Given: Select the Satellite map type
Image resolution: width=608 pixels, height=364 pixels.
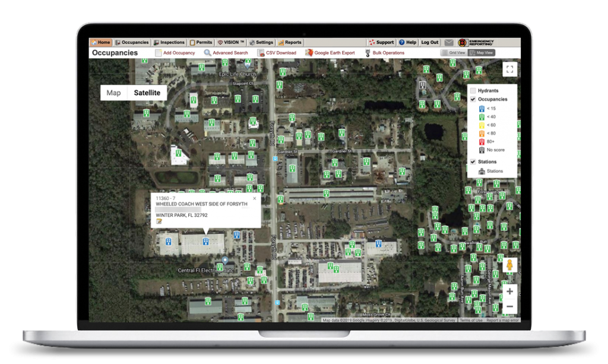Looking at the screenshot, I should click(x=147, y=93).
